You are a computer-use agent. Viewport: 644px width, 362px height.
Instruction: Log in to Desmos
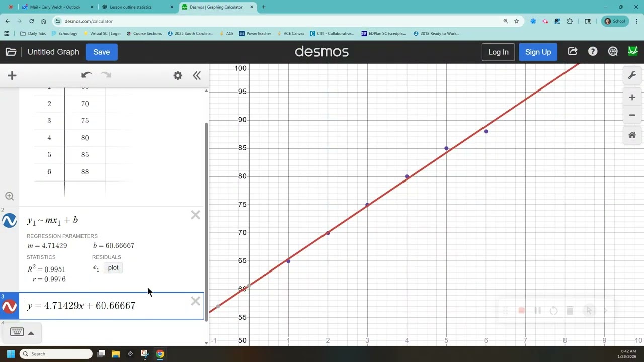tap(498, 52)
